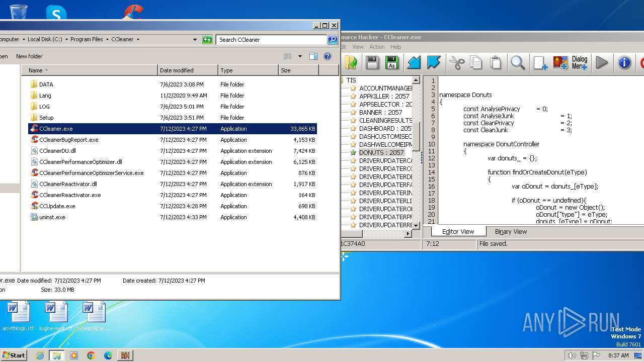644x362 pixels.
Task: Click the Compile script play icon
Action: pos(602,62)
